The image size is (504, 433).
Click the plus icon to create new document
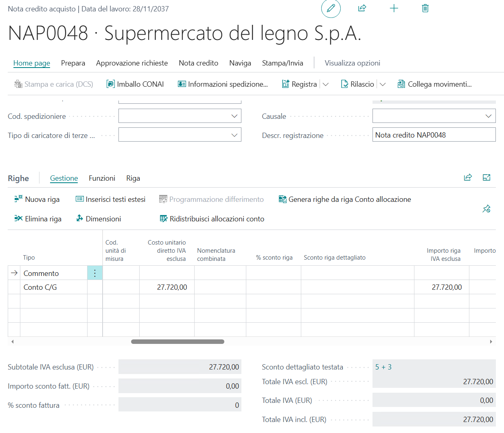394,9
